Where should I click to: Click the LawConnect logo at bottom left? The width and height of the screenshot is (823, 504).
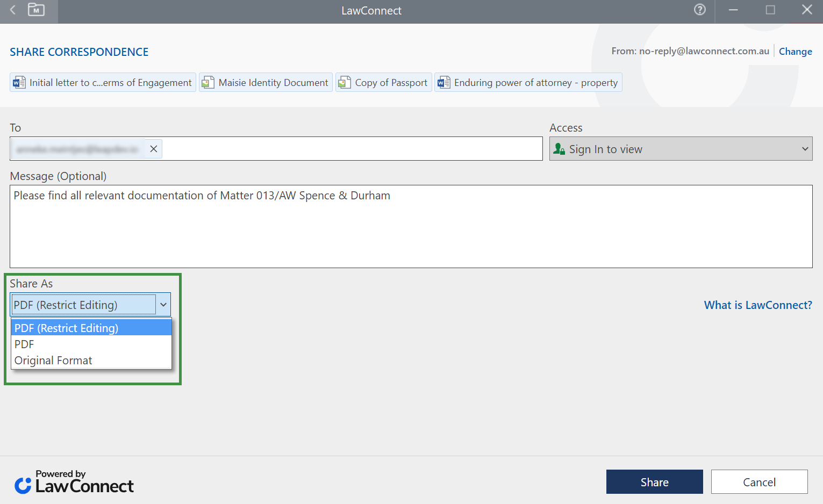pos(74,482)
